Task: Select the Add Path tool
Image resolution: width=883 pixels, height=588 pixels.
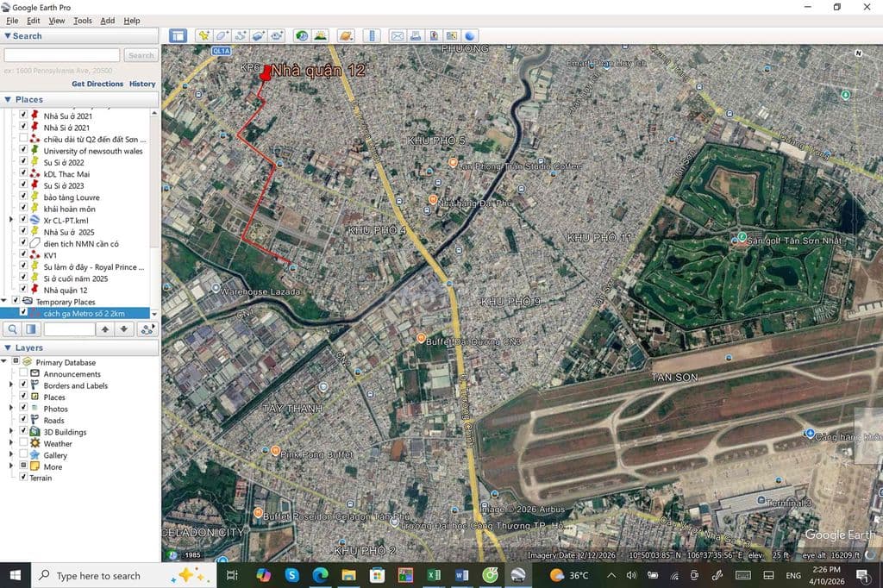Action: click(x=241, y=36)
